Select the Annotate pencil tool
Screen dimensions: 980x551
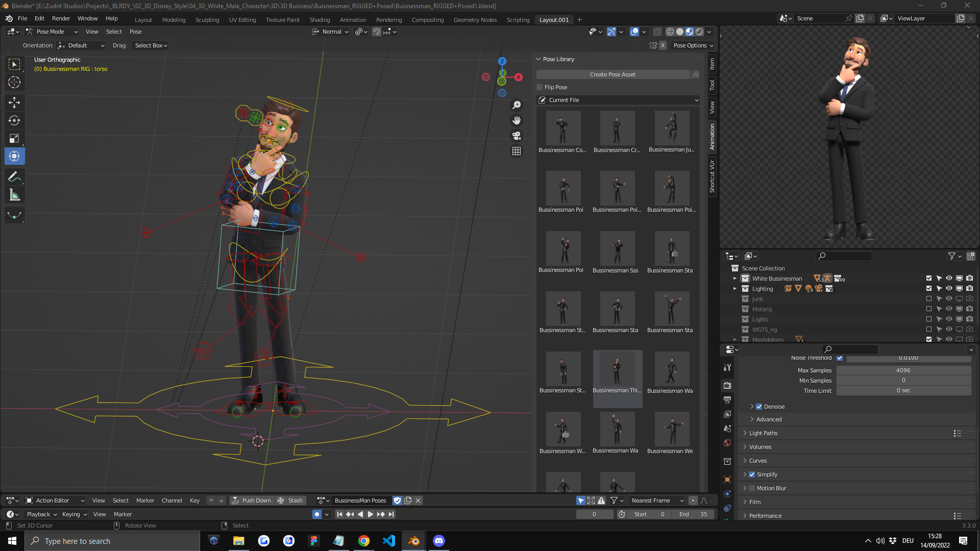click(x=14, y=177)
